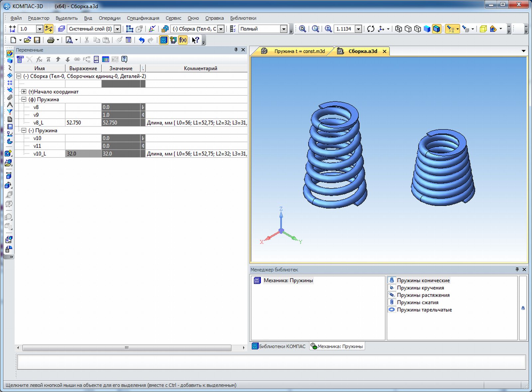Open the Операции menu

click(109, 18)
